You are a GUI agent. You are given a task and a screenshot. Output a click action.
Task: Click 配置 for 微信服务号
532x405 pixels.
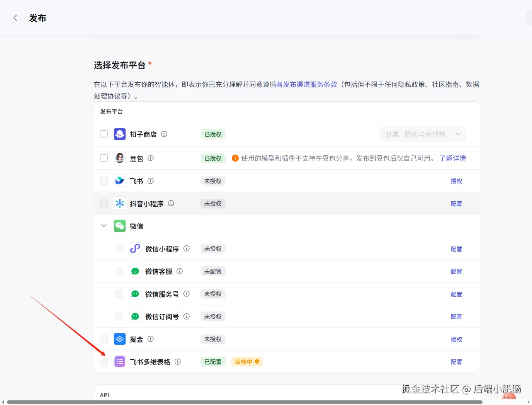point(456,294)
